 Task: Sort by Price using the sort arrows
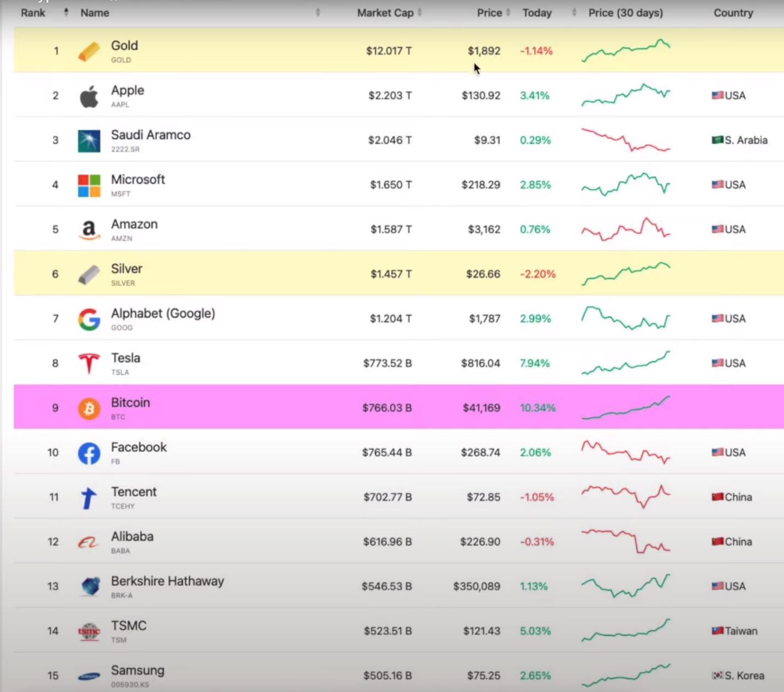click(508, 12)
